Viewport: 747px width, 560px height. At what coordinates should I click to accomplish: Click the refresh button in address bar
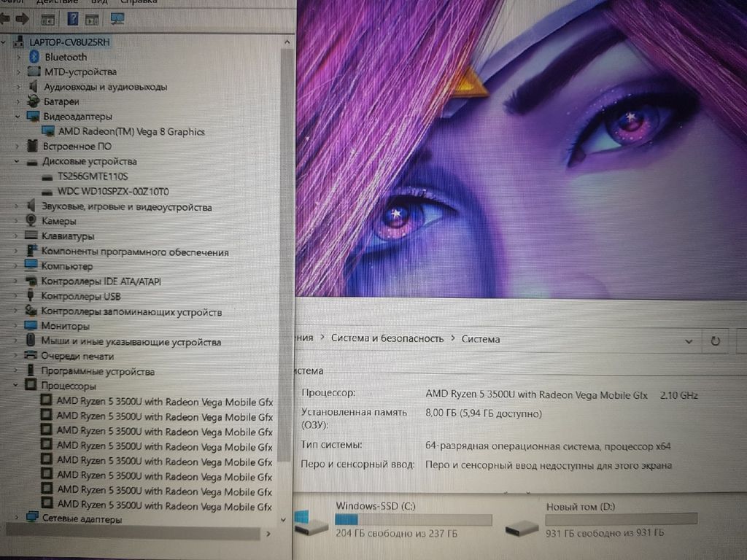point(716,341)
